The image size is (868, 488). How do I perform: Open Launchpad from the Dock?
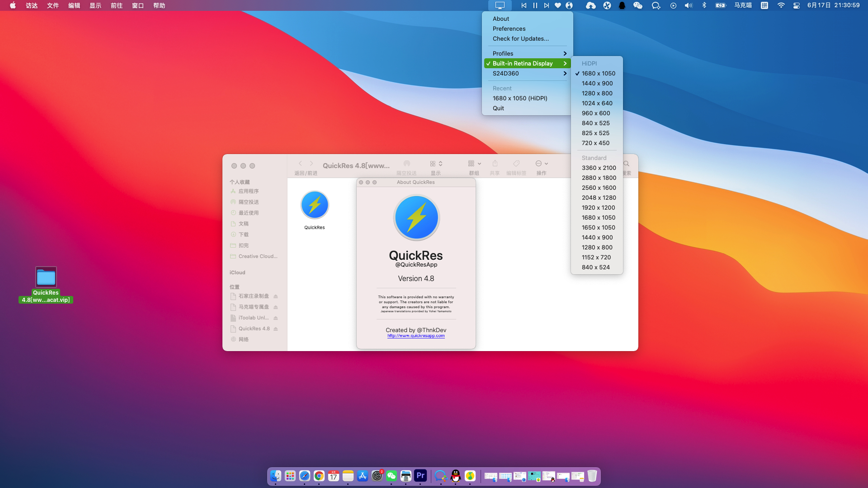290,476
